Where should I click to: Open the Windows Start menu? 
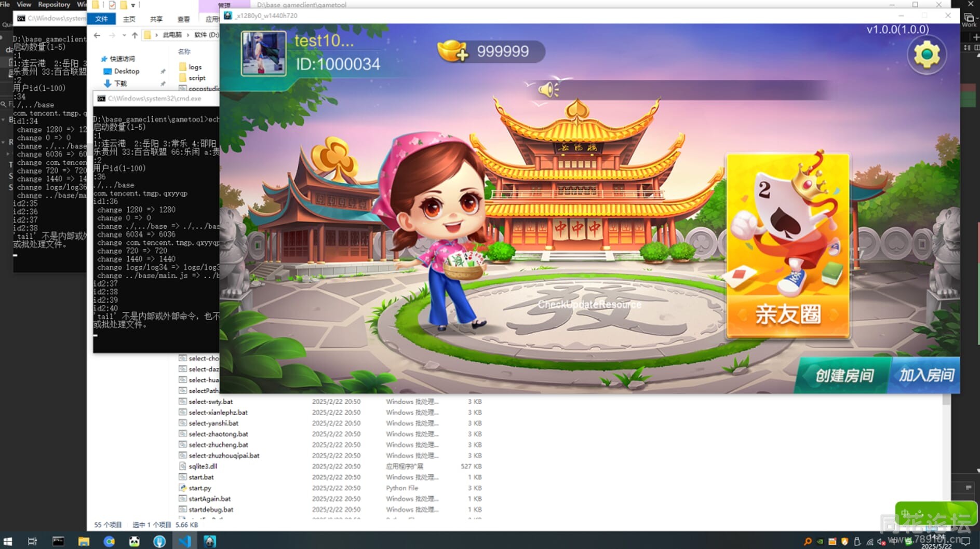[7, 541]
